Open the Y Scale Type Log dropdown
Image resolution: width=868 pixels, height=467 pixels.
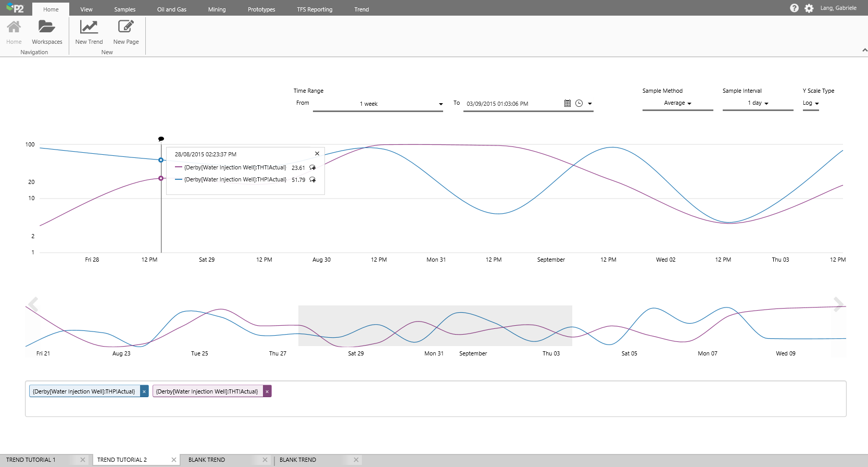(x=811, y=103)
